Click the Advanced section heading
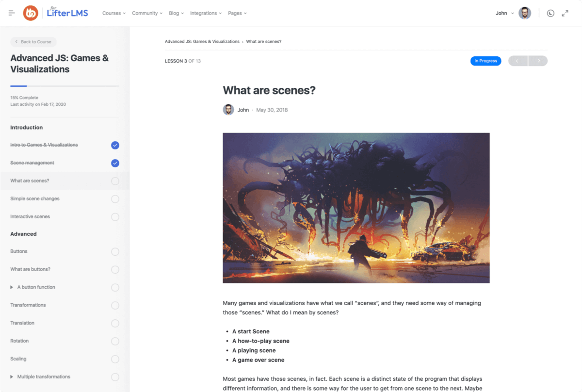This screenshot has height=392, width=582. pyautogui.click(x=23, y=234)
